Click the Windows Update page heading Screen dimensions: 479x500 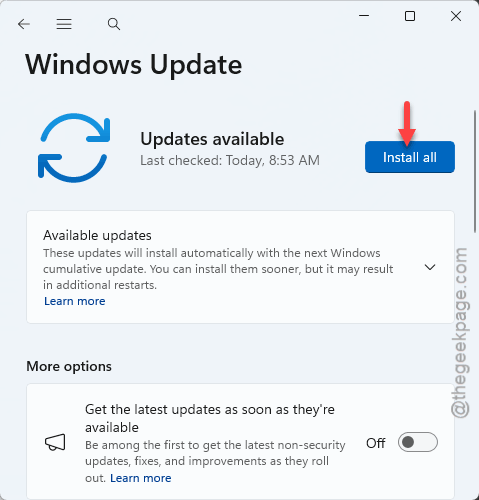click(134, 65)
